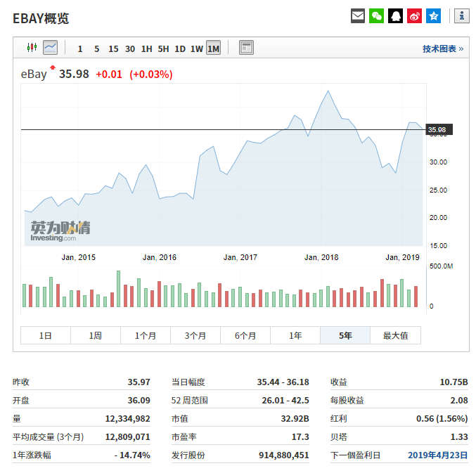Viewport: 476px width, 473px height.
Task: Click the 红利 value 0.56 (1.56%)
Action: tap(442, 419)
